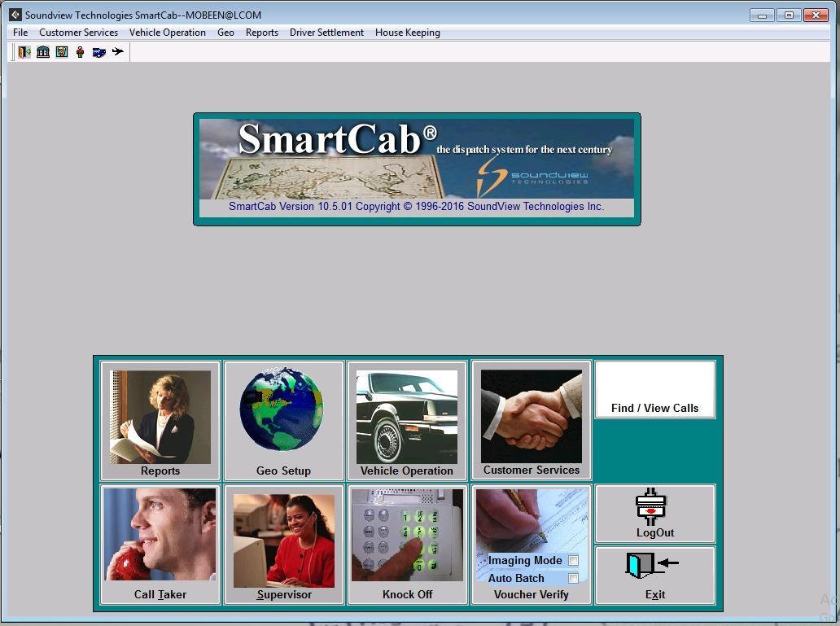Open the door exit icon on the toolbar
Image resolution: width=840 pixels, height=626 pixels.
(23, 52)
